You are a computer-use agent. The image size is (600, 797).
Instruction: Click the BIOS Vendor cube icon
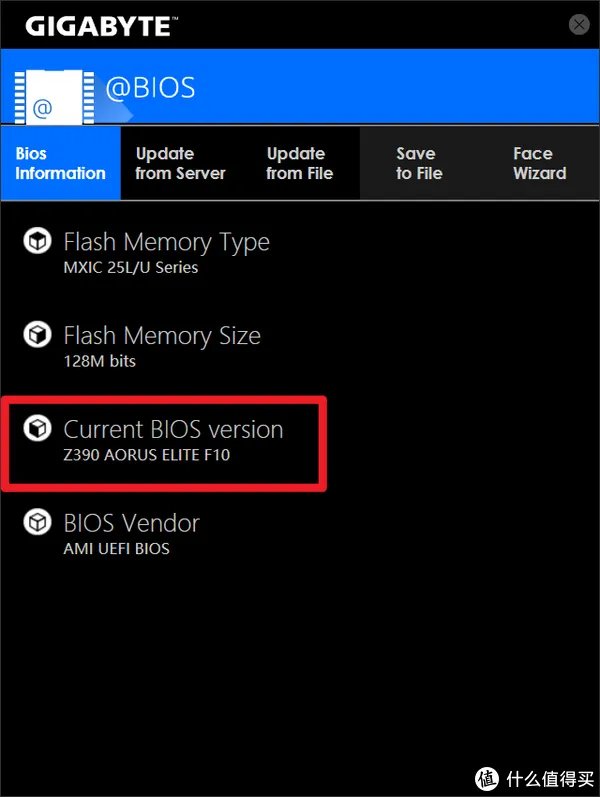tap(38, 523)
